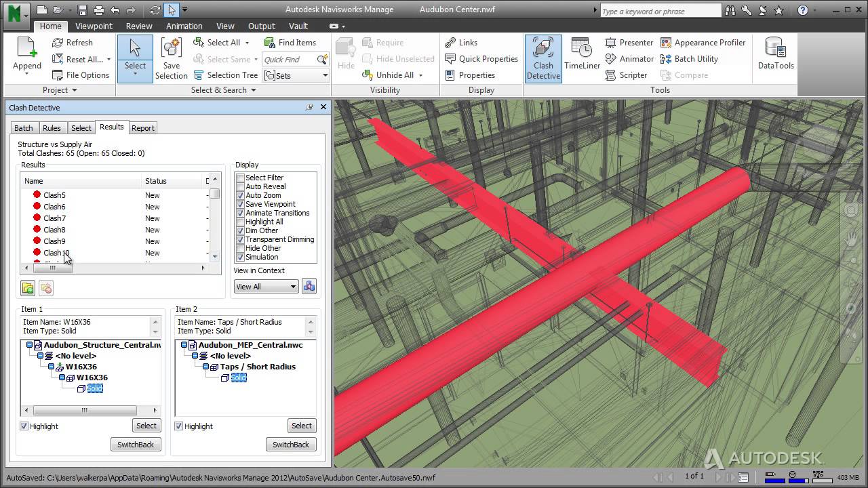Toggle the Dim Other checkbox
This screenshot has height=488, width=868.
tap(240, 230)
